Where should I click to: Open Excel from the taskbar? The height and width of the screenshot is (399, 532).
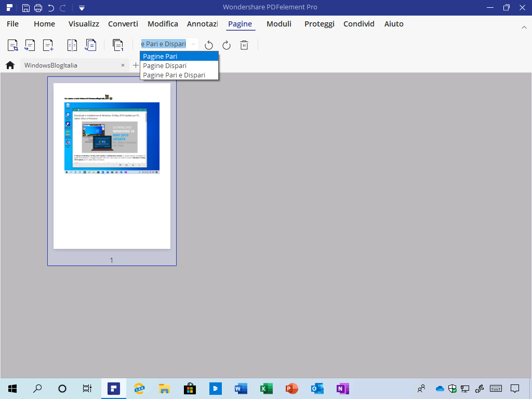pyautogui.click(x=267, y=389)
